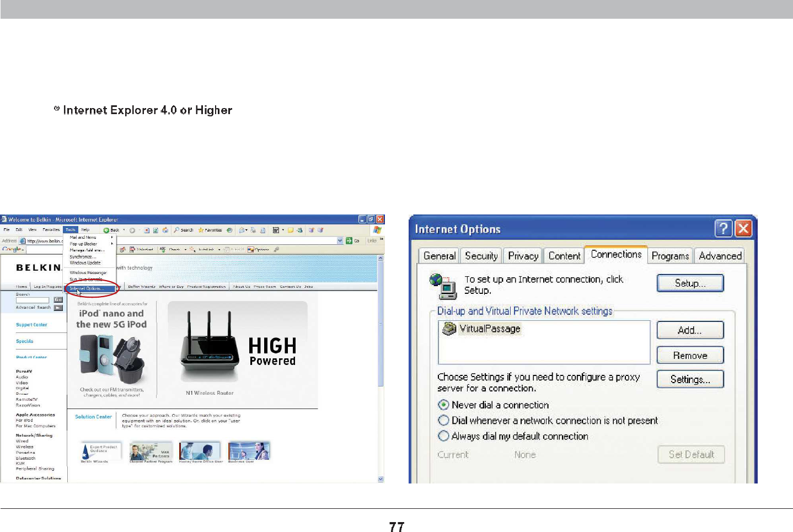Open the Favorites menu in menu bar

pyautogui.click(x=51, y=230)
